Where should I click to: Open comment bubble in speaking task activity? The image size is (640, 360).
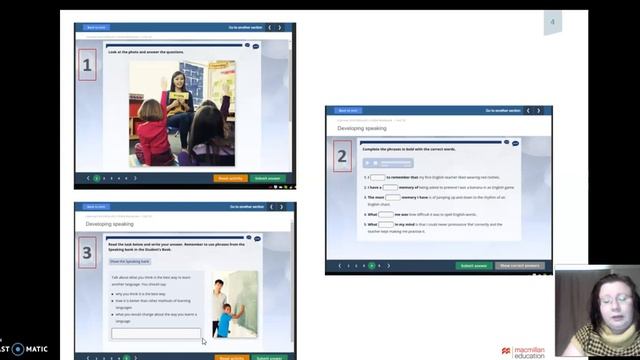(x=258, y=239)
